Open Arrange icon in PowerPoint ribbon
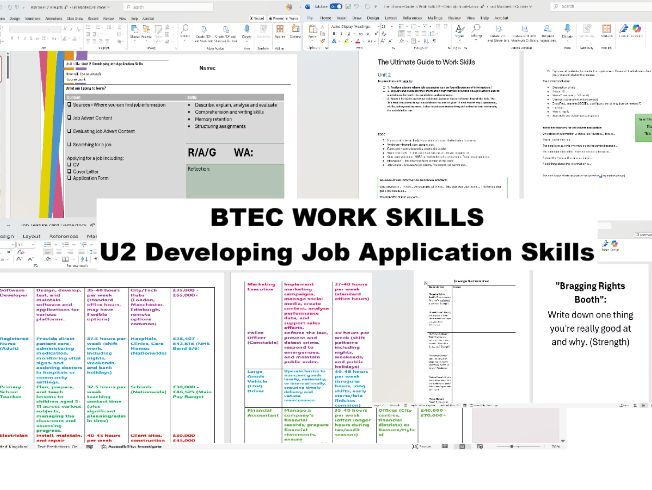The image size is (652, 490). pos(146,30)
